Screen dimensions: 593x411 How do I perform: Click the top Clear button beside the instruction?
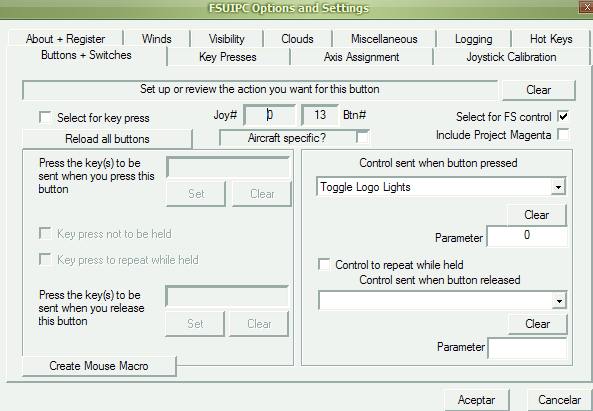539,90
